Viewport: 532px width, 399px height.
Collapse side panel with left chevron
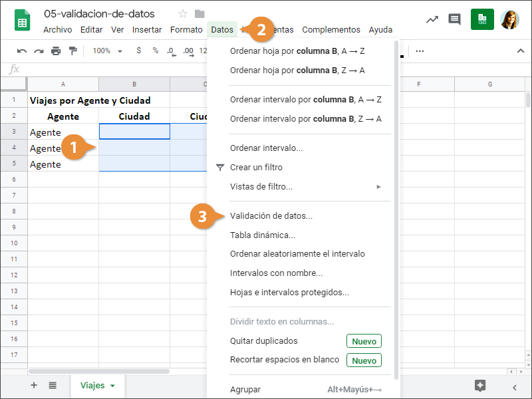tap(515, 387)
